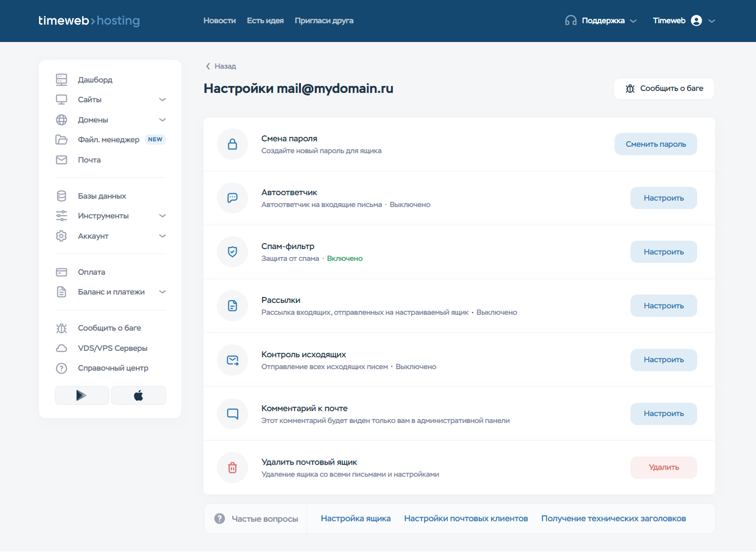This screenshot has height=552, width=756.
Task: Click the lock icon for Смена пароля
Action: [x=232, y=144]
